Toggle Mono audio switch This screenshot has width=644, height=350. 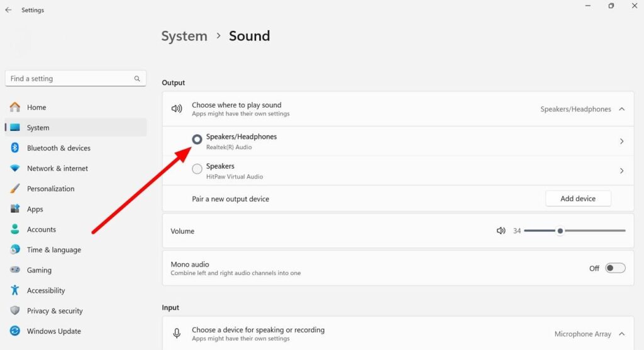[615, 268]
